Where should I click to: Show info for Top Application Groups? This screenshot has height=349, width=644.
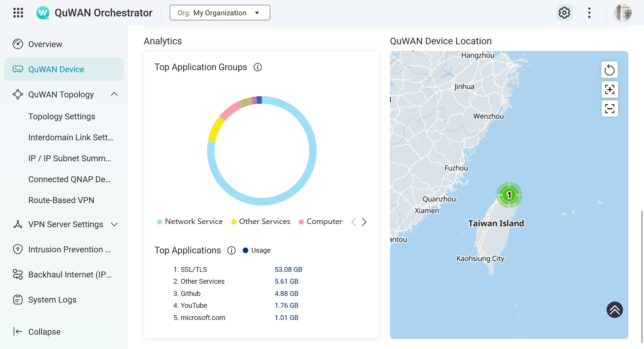point(258,67)
